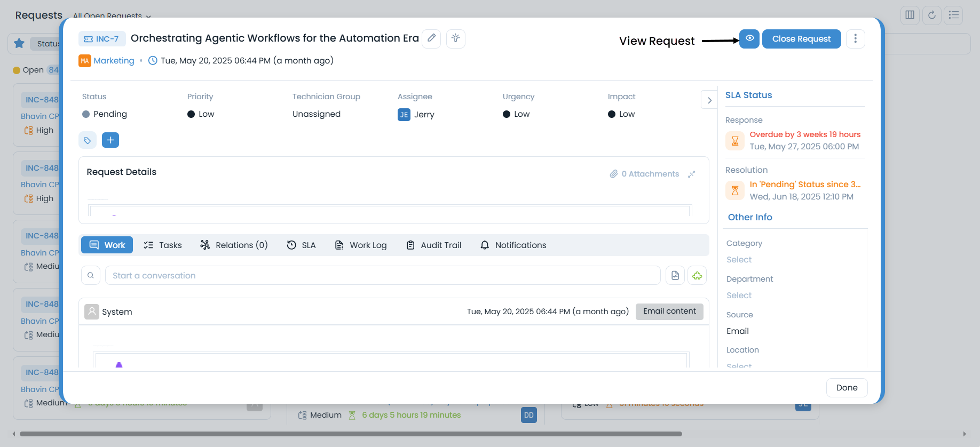Click the Start a conversation input field
980x447 pixels.
click(383, 275)
